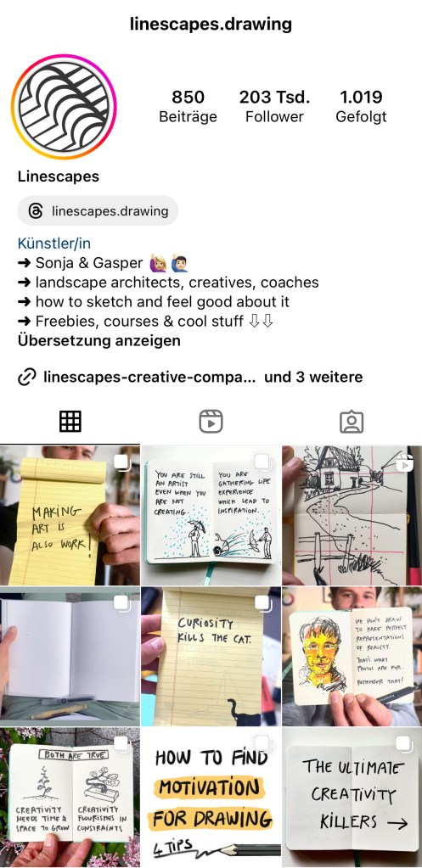This screenshot has width=422, height=868.
Task: Open the tagged photos tab
Action: [352, 421]
